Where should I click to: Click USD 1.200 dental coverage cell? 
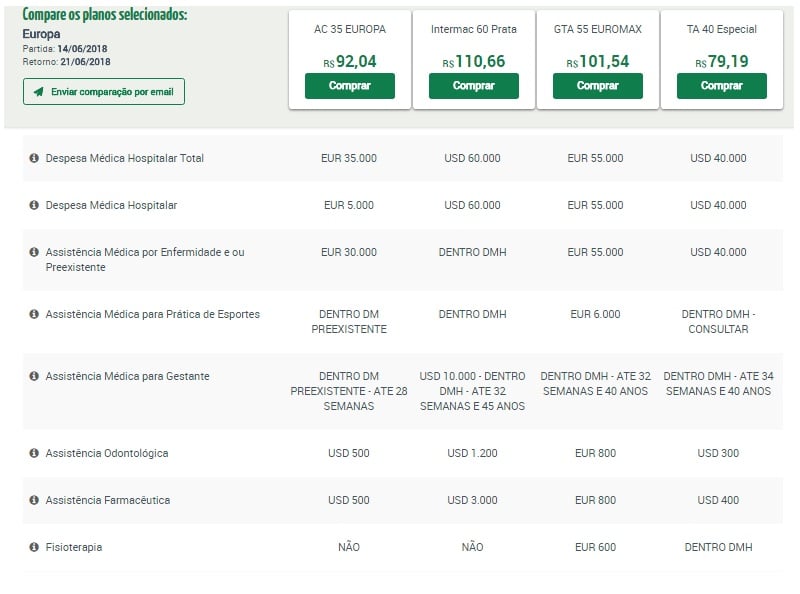click(472, 453)
